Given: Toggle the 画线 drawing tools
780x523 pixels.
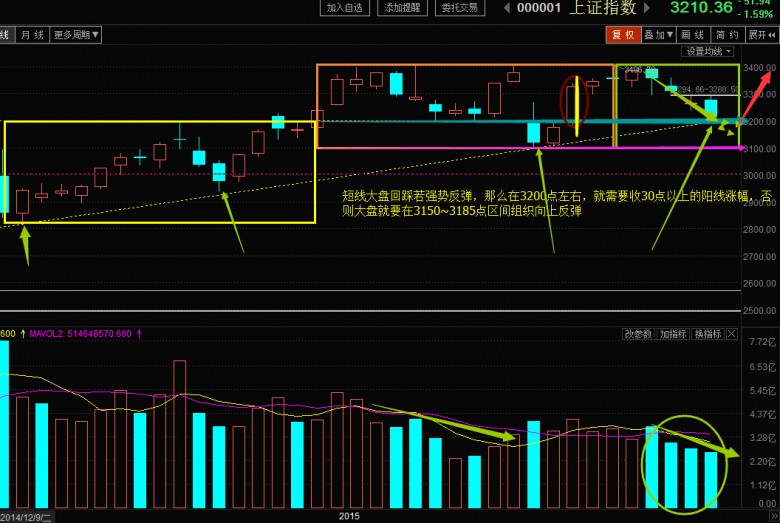Looking at the screenshot, I should coord(691,34).
